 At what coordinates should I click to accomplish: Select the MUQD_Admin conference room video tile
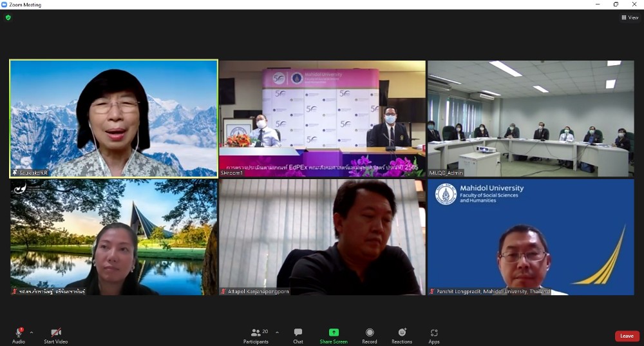click(531, 118)
